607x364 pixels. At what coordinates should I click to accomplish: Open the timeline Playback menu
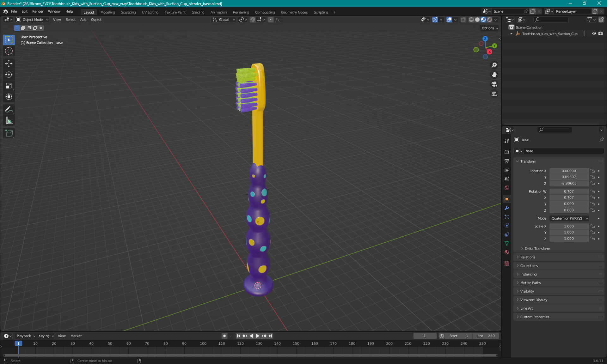pyautogui.click(x=25, y=336)
